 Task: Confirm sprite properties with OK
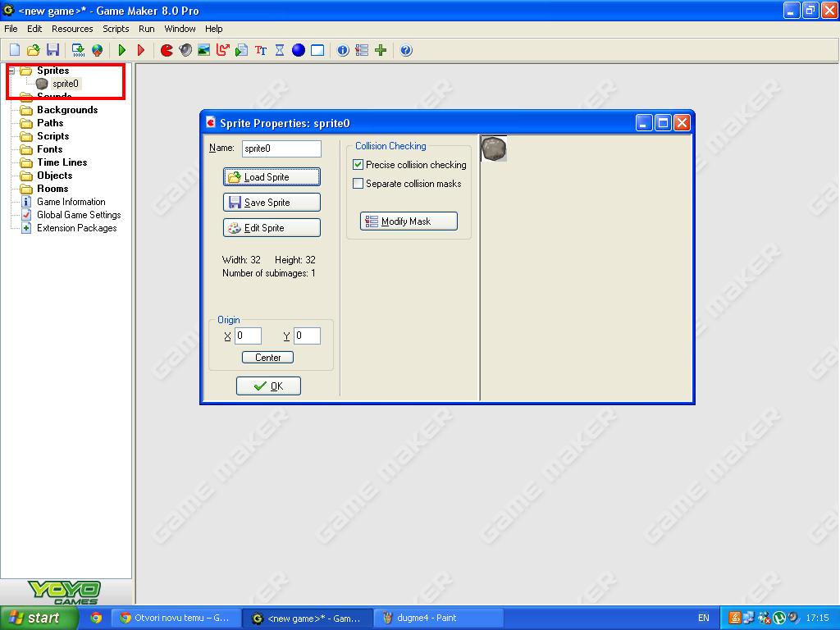(x=268, y=386)
